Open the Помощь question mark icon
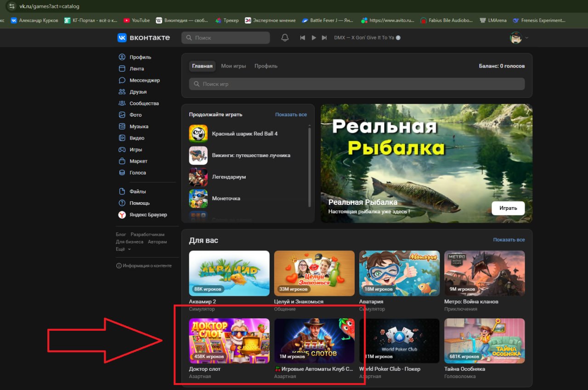The image size is (588, 390). [x=122, y=203]
